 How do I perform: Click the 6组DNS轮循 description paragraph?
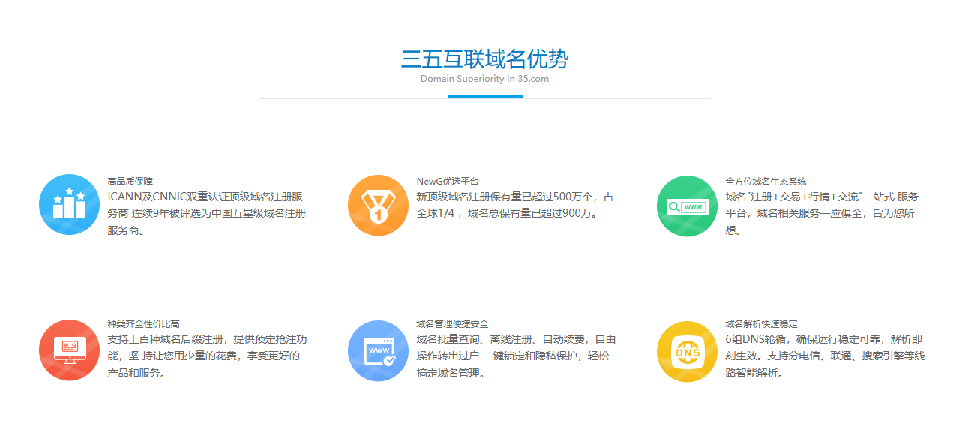tap(825, 356)
